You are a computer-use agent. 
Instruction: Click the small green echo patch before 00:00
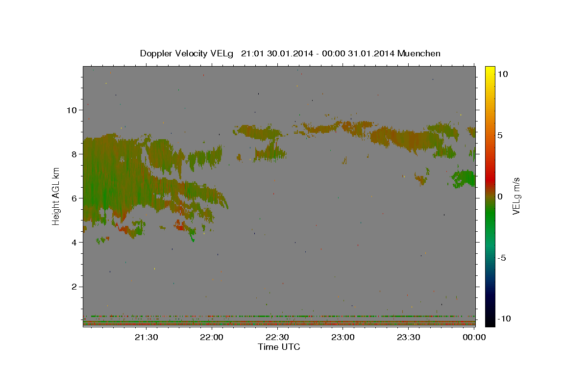(464, 179)
